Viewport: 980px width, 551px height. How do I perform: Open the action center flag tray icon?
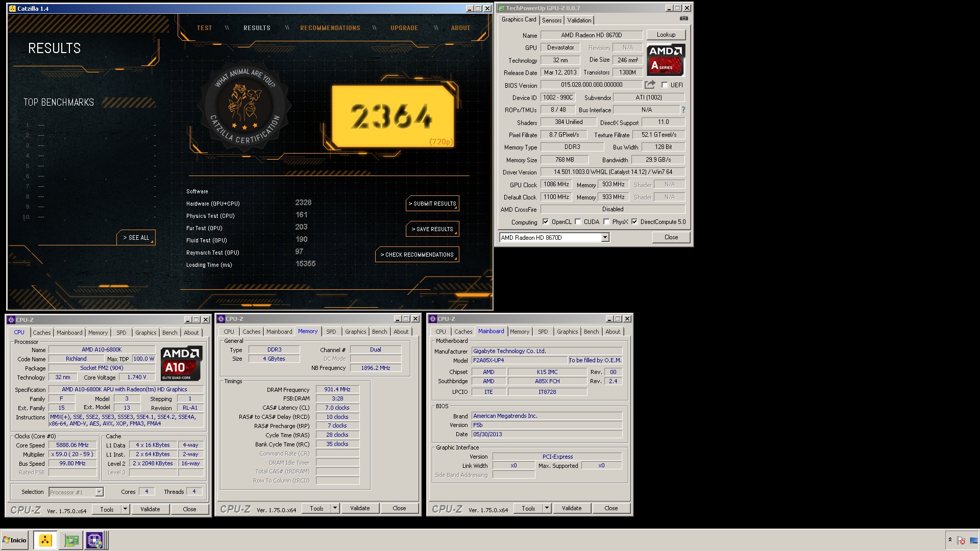[961, 540]
